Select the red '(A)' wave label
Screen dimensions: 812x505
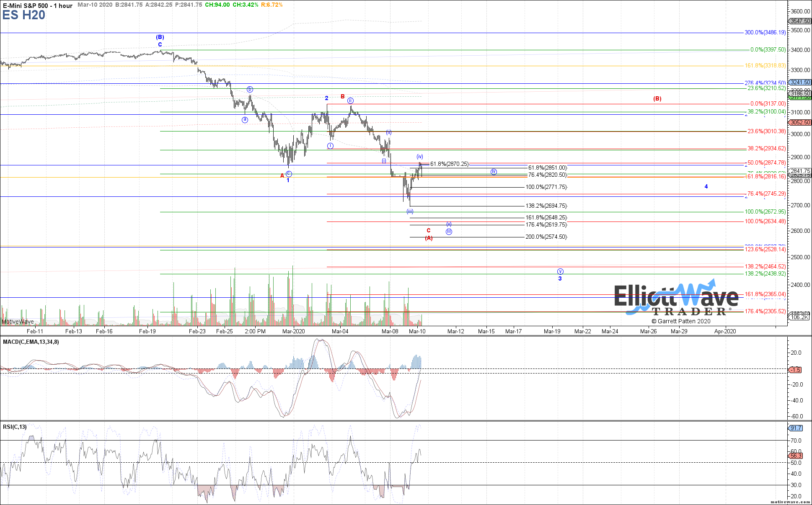point(429,238)
